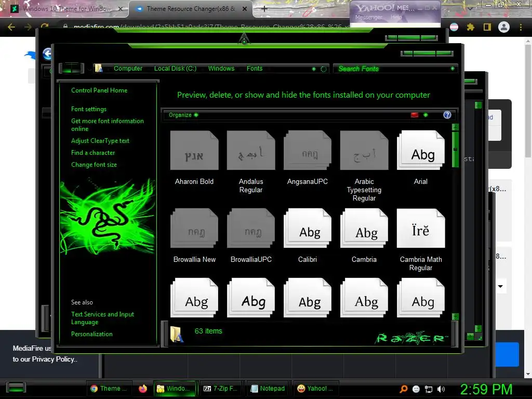This screenshot has width=532, height=399.
Task: Click the Computer breadcrumb
Action: coord(128,68)
